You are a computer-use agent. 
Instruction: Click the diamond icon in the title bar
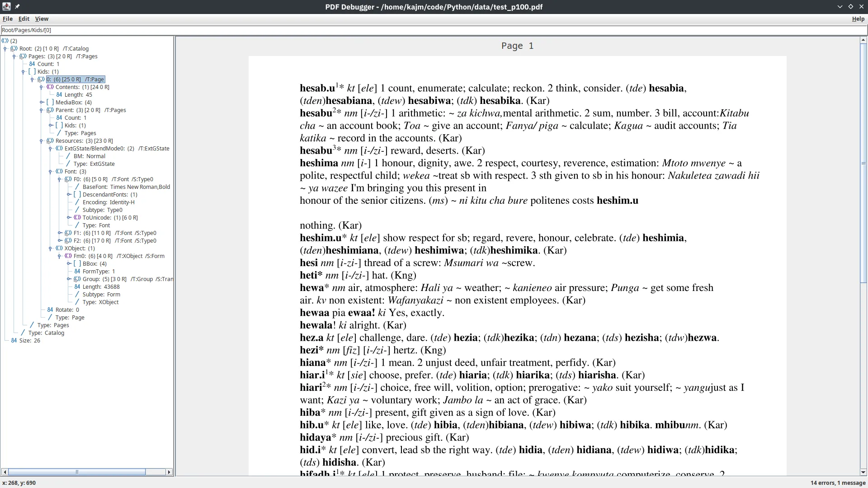tap(851, 6)
